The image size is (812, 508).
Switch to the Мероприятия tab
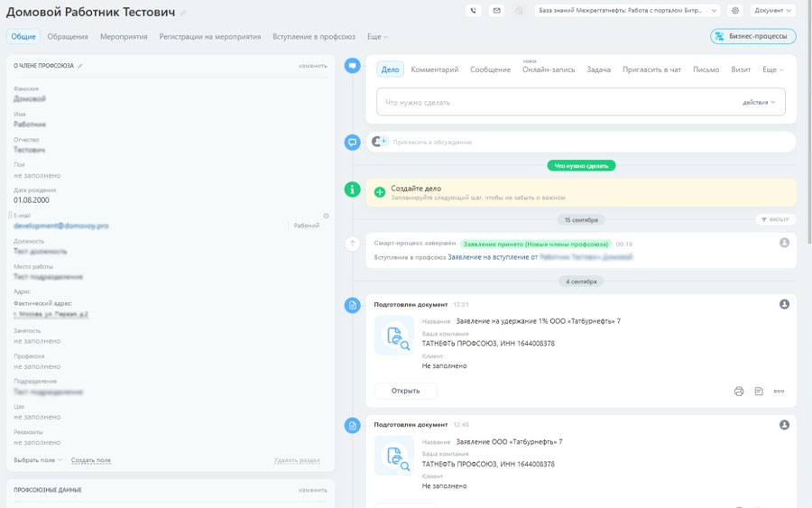(x=124, y=37)
